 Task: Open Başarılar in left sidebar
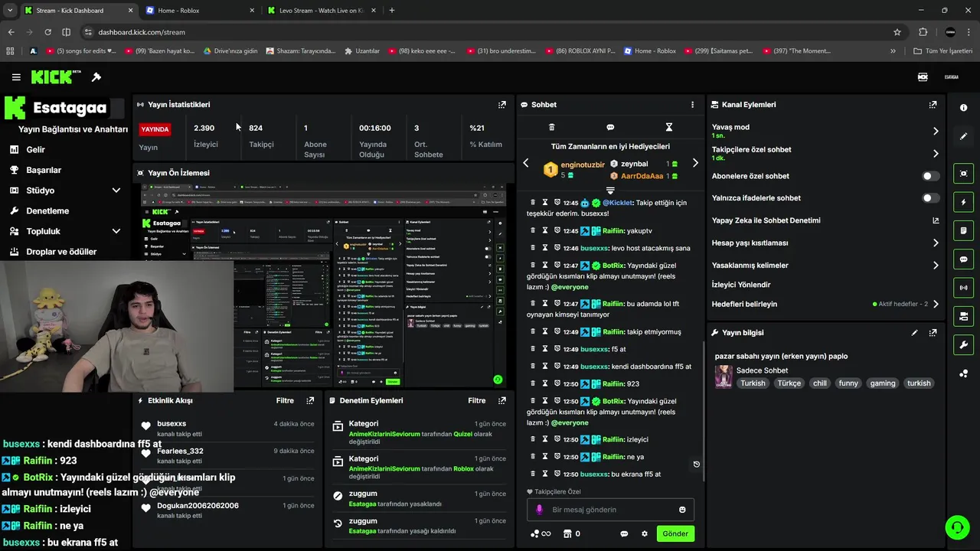coord(43,170)
